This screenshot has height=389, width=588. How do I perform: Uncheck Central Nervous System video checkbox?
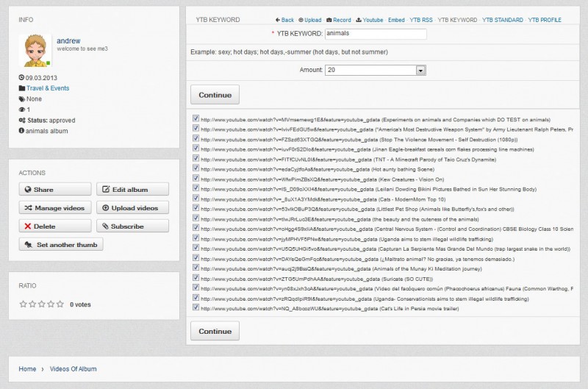(196, 228)
